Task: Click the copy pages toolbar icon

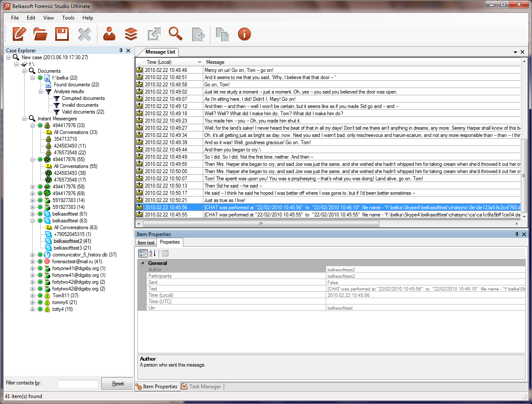Action: point(222,34)
